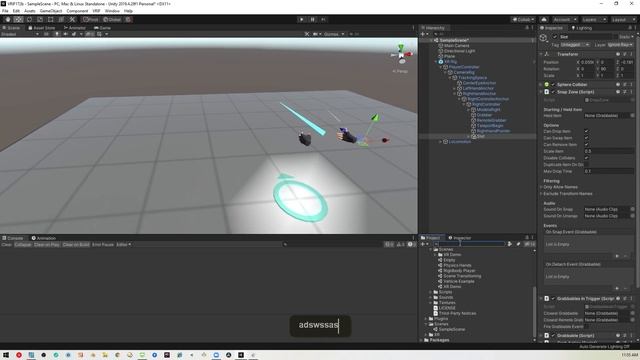Toggle Snap Zone script enabled checkbox
This screenshot has height=360, width=640.
pyautogui.click(x=553, y=92)
